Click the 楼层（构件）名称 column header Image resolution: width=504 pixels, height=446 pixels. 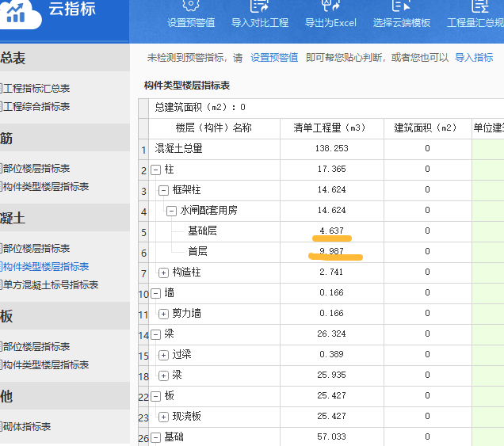coord(214,128)
